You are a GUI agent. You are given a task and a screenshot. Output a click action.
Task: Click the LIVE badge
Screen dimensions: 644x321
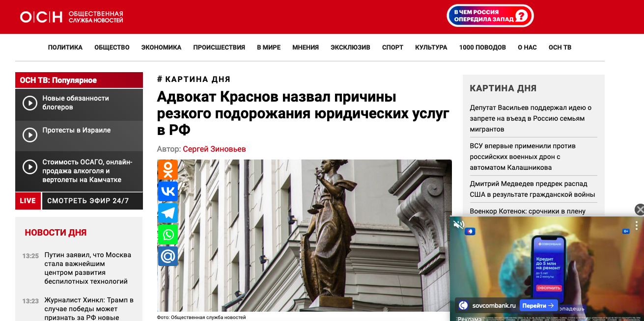(x=28, y=201)
